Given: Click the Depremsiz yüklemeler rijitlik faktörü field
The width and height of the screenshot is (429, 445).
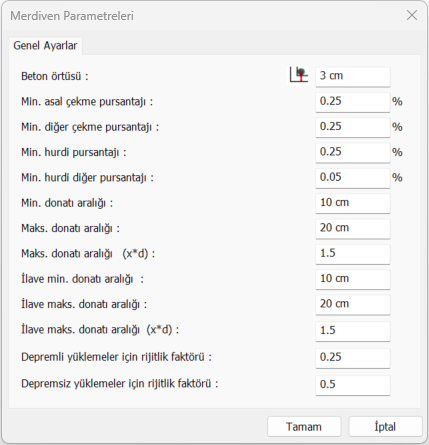Looking at the screenshot, I should [353, 385].
